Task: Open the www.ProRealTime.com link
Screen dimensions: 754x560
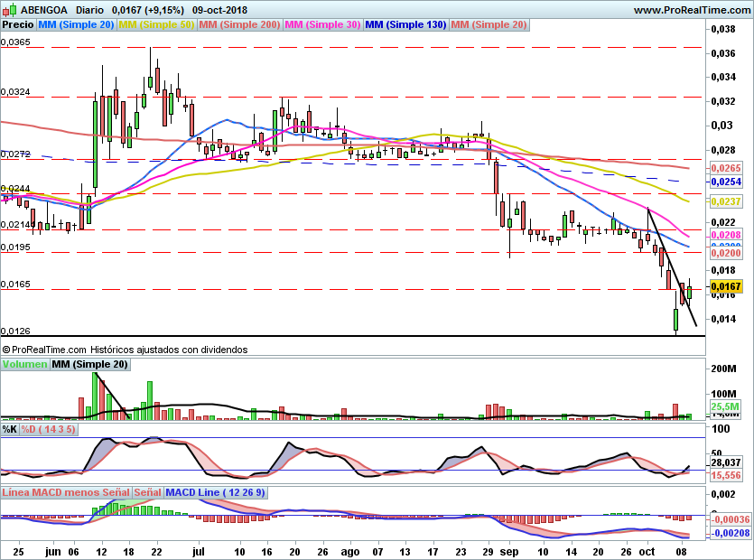Action: tap(692, 10)
